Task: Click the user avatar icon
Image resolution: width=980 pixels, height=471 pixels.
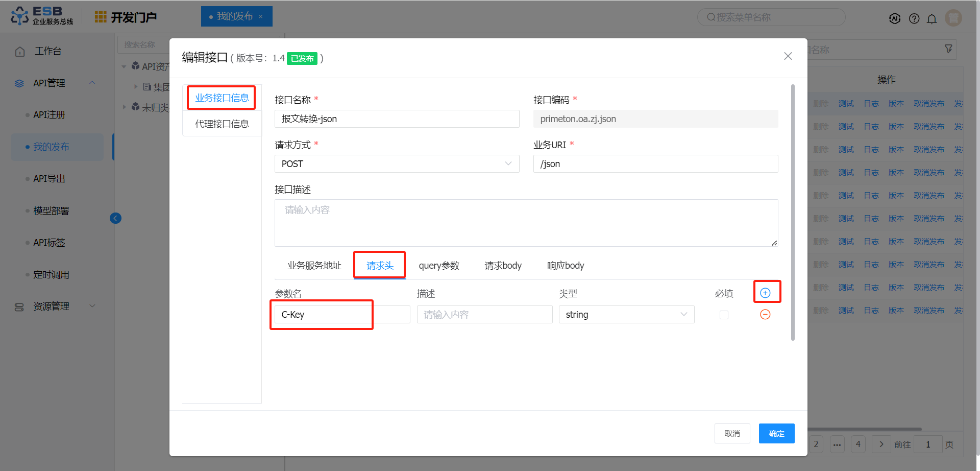Action: tap(953, 18)
